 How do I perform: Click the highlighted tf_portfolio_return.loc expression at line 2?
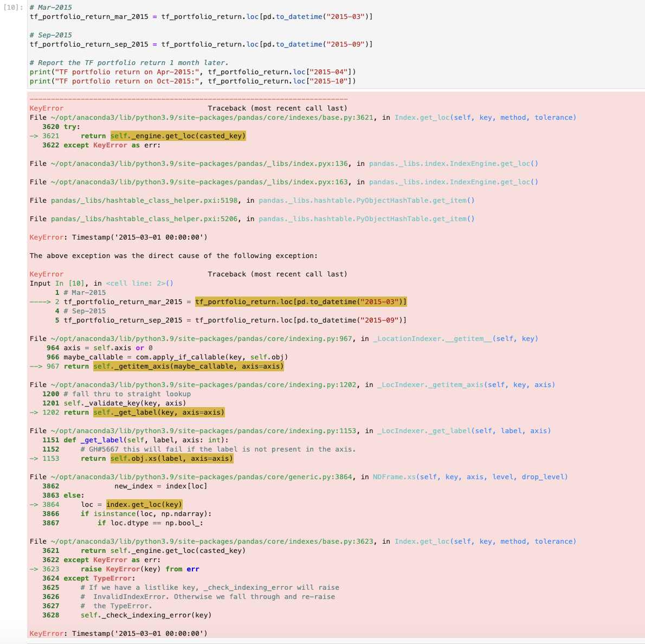(x=301, y=301)
